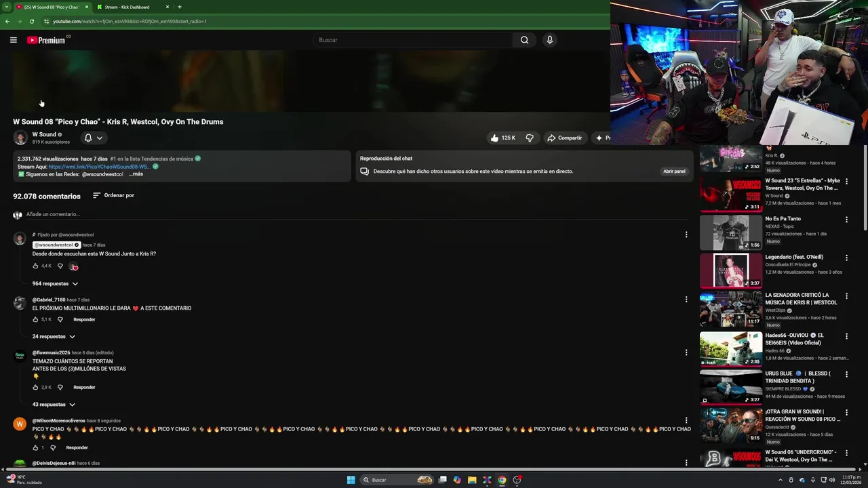Open Chrome tab search dropdown arrow

tap(6, 7)
